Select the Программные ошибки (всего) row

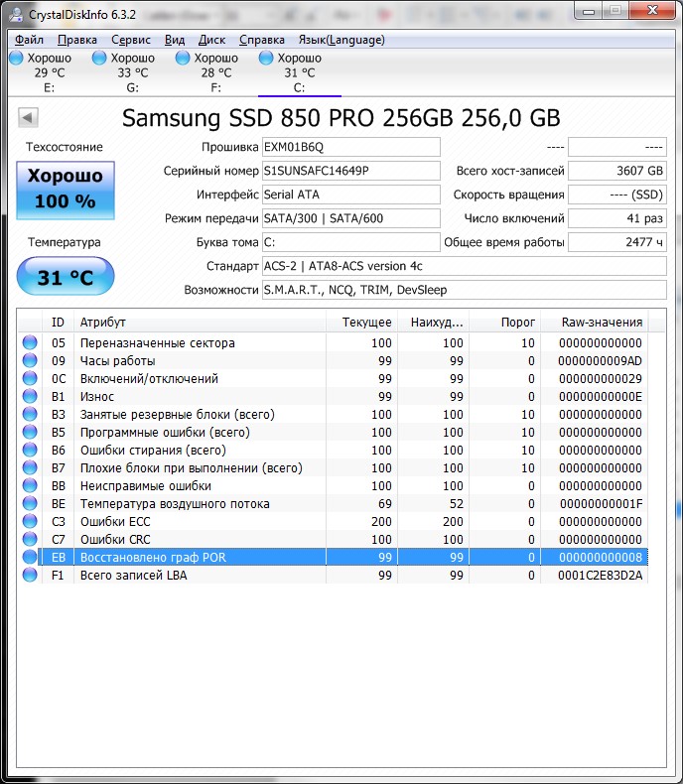(x=333, y=432)
